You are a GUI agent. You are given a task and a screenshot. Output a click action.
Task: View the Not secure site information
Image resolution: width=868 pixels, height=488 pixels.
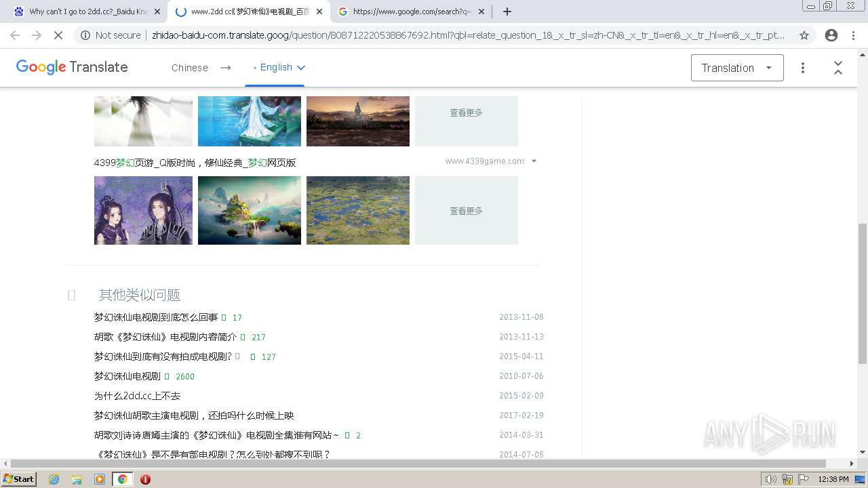pos(111,35)
